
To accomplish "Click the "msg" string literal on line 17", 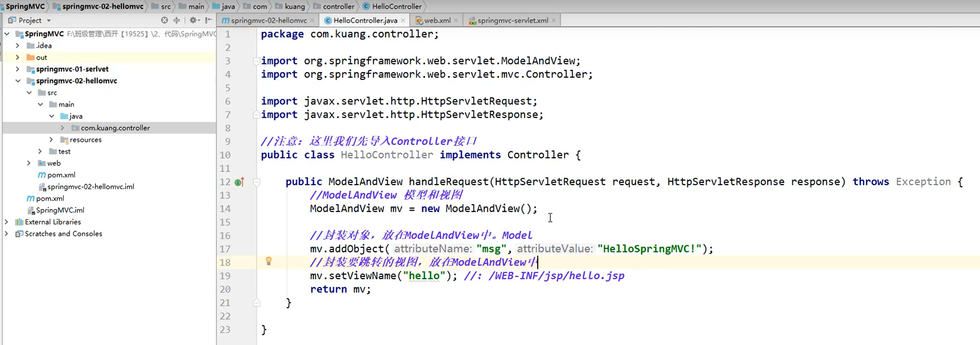I will pos(491,249).
